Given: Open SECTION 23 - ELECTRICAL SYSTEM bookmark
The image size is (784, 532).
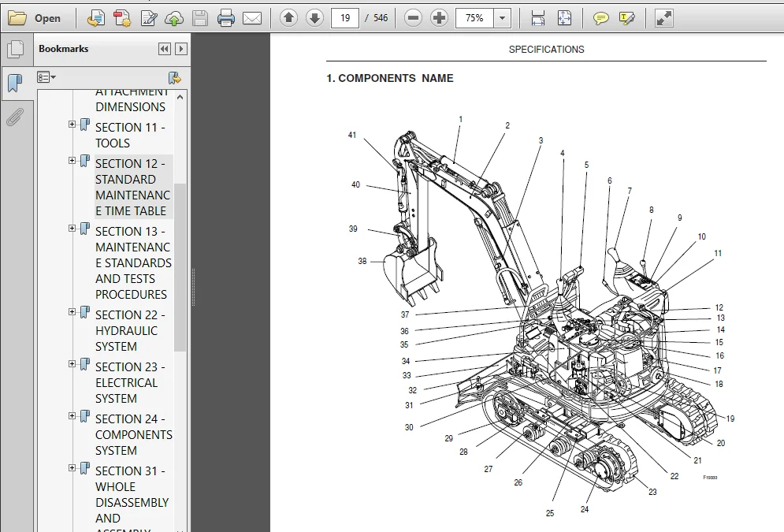Looking at the screenshot, I should 130,382.
